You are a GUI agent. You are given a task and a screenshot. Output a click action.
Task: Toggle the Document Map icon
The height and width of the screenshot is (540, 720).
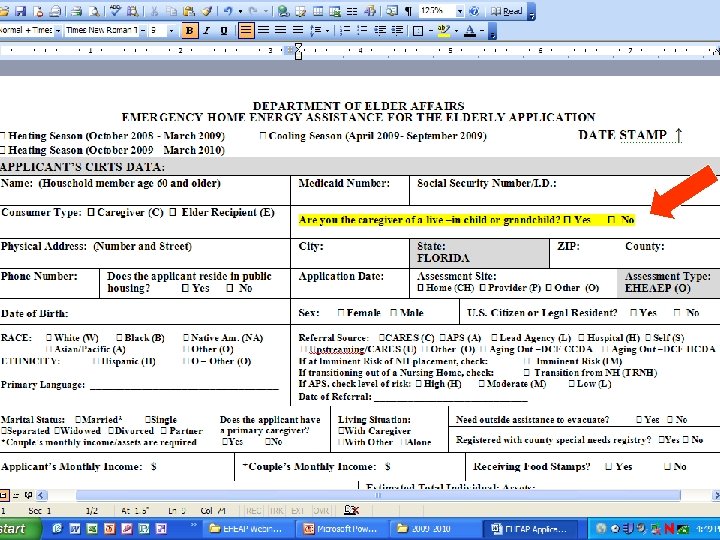tap(391, 11)
